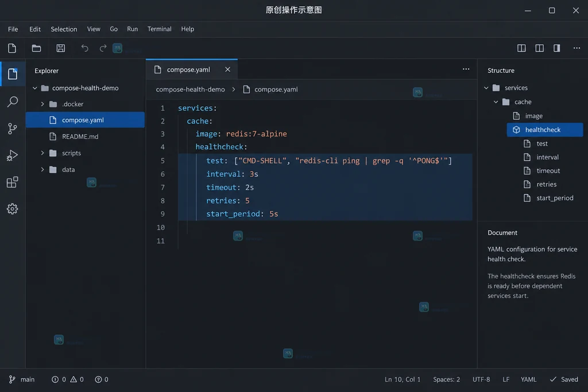
Task: Select start_period item in Structure
Action: pos(555,198)
